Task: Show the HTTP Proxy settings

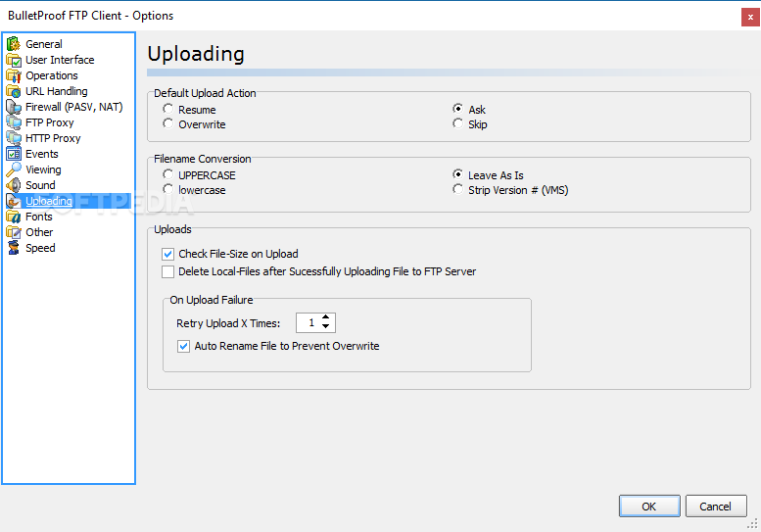Action: point(53,138)
